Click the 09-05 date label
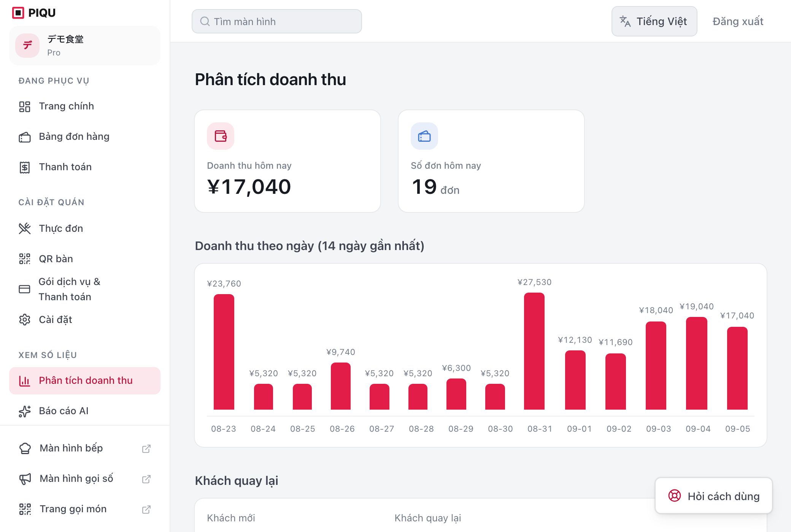This screenshot has width=791, height=532. (738, 429)
